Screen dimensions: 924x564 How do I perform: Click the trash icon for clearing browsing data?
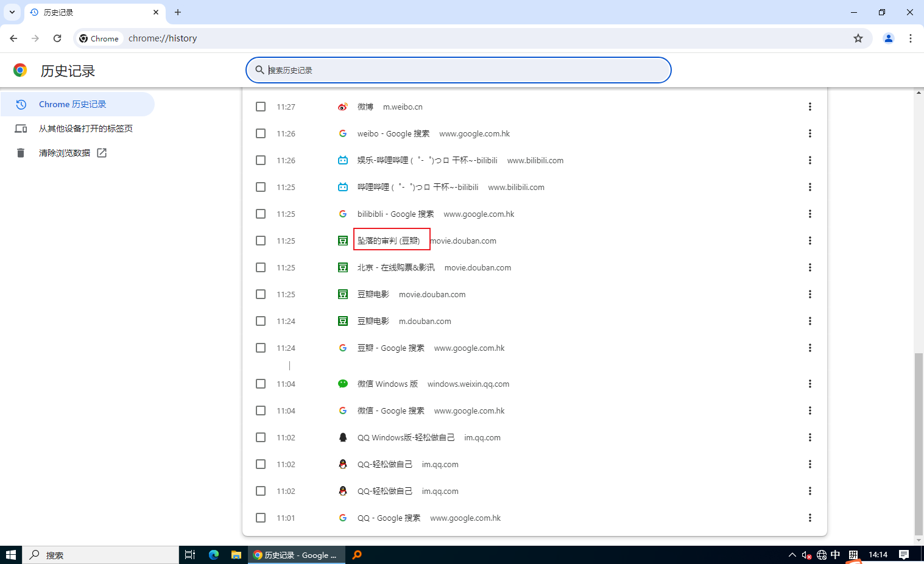[21, 153]
